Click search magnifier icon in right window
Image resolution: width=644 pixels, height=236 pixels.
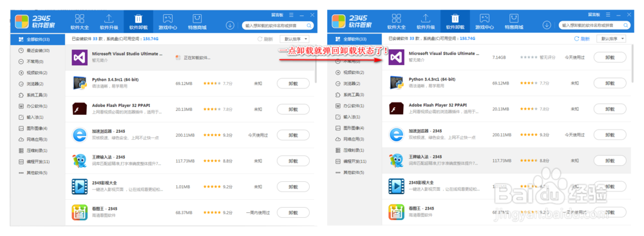[x=625, y=26]
